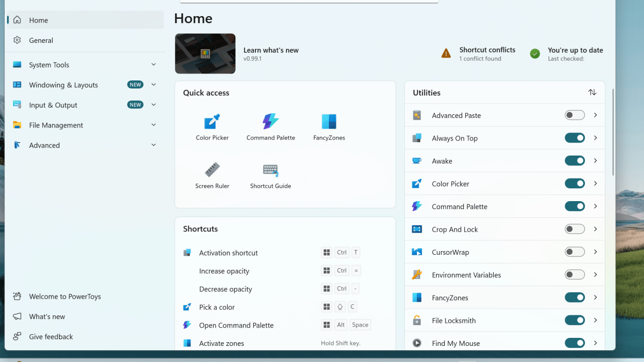
Task: Click the Give feedback icon
Action: click(18, 337)
